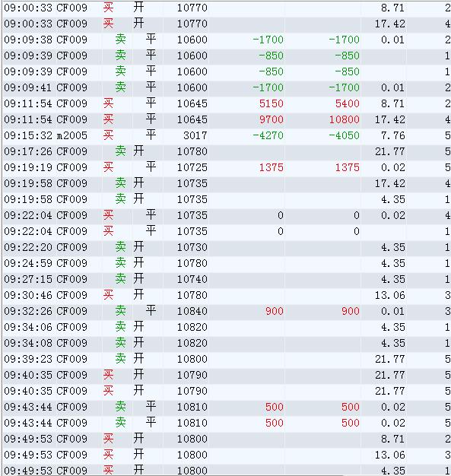Screen dimensions: 451x476
Task: Click the 1375 profit at 09:19:19
Action: click(271, 167)
